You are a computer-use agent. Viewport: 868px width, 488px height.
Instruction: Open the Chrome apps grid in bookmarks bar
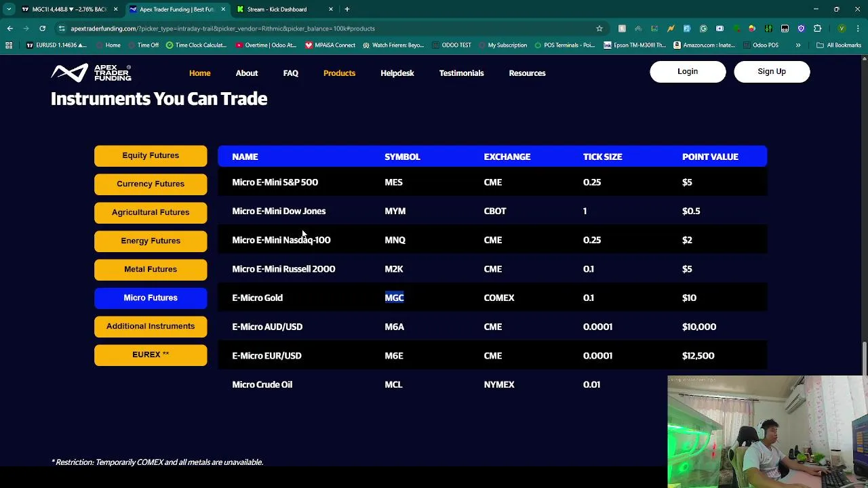(9, 45)
